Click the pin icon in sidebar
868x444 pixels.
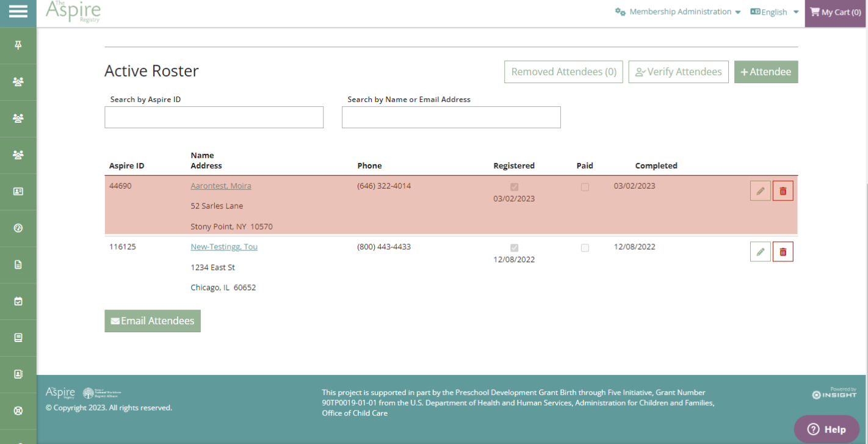coord(18,45)
